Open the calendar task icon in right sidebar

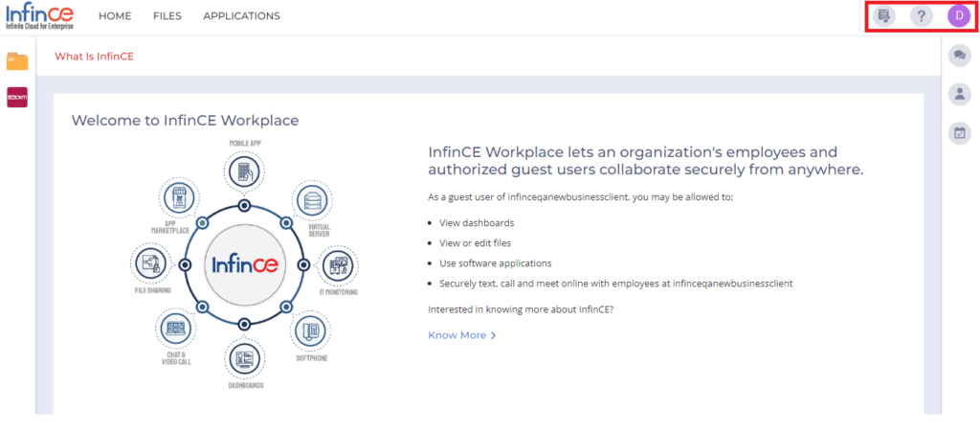click(960, 133)
